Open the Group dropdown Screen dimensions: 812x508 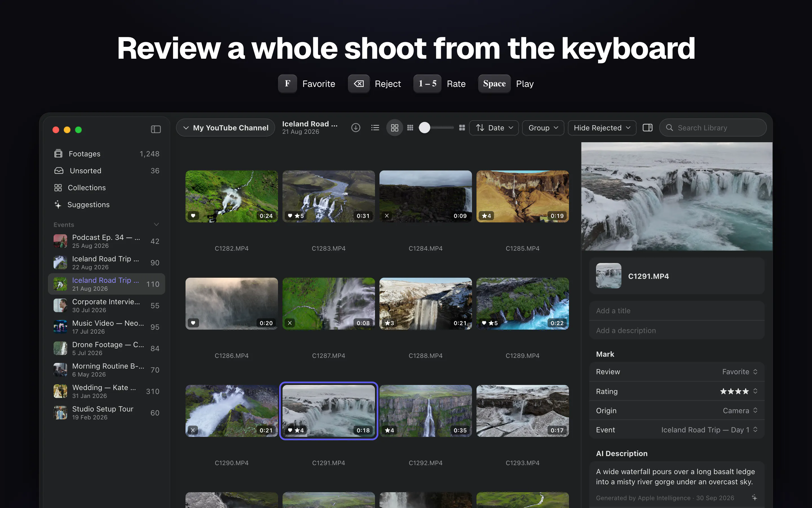[x=543, y=128]
